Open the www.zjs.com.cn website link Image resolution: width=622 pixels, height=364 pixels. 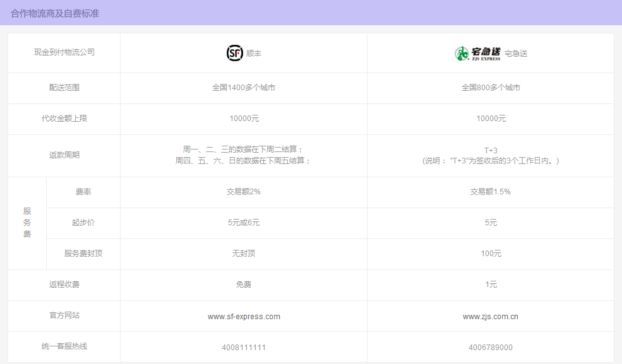pyautogui.click(x=491, y=317)
